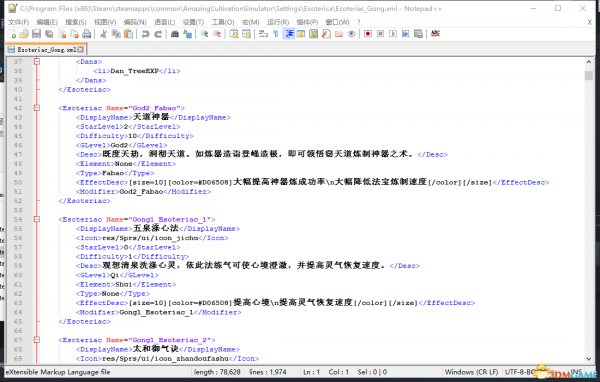Click the Zoom Out toolbar icon

click(217, 34)
